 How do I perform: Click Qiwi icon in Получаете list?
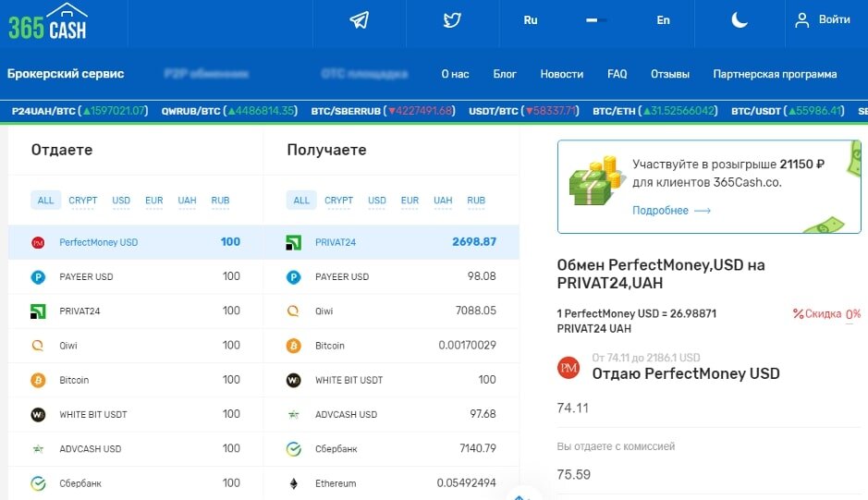point(293,311)
